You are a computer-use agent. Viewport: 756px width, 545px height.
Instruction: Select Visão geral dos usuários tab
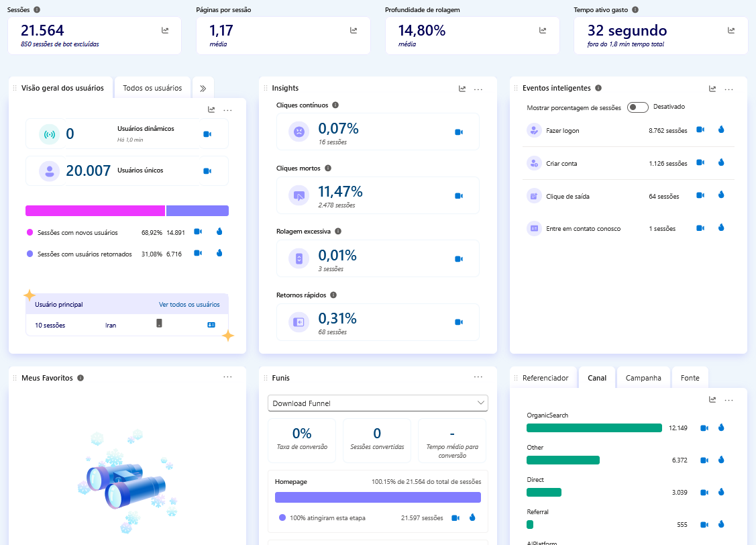pos(62,88)
